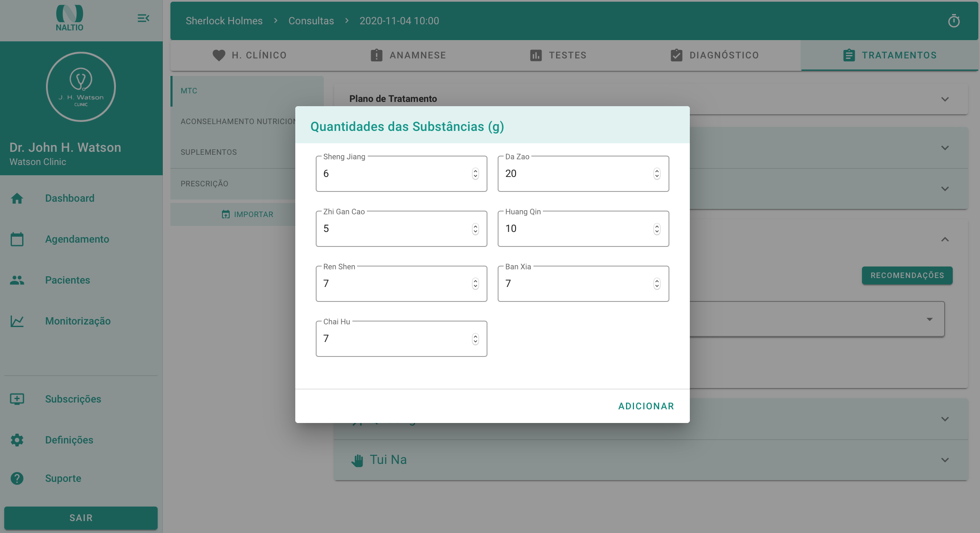Click the Pacientes people icon
The image size is (980, 533).
[x=17, y=280]
